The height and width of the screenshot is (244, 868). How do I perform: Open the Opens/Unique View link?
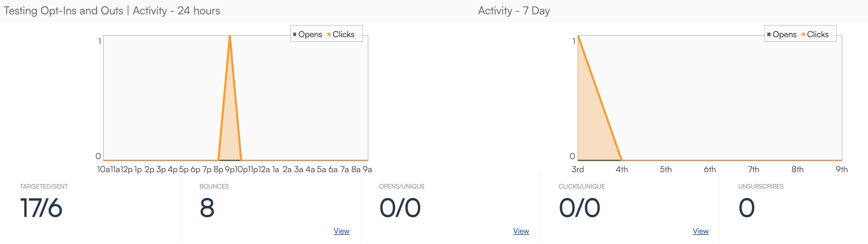click(521, 231)
